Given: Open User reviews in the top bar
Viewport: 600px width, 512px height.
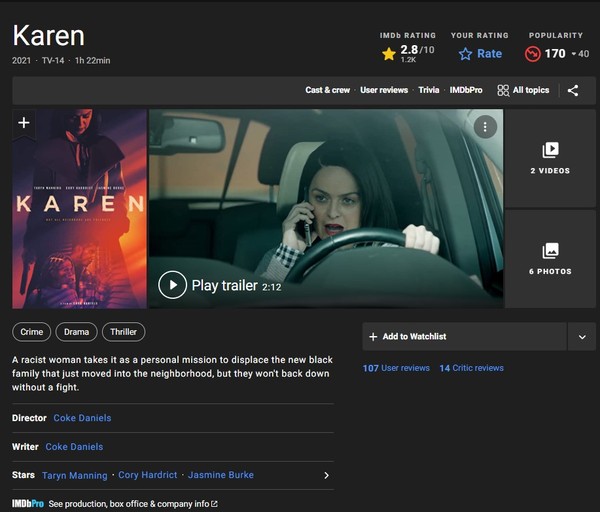Looking at the screenshot, I should (x=384, y=90).
